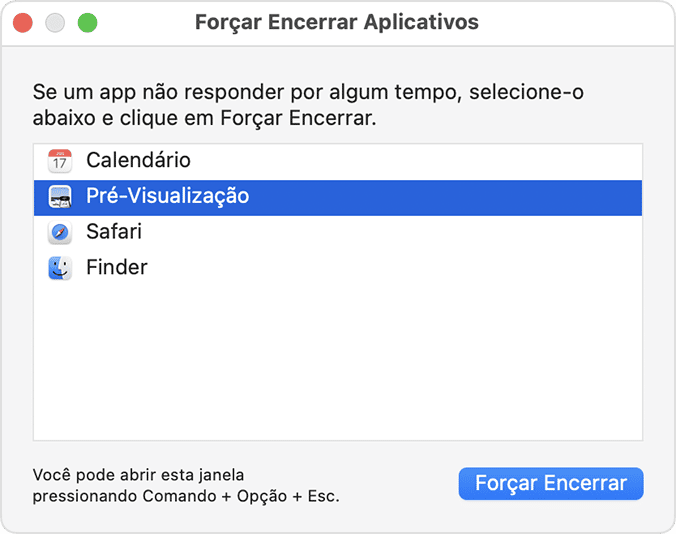Screen dimensions: 676x534
Task: Select Calendário by its name label
Action: click(x=138, y=160)
